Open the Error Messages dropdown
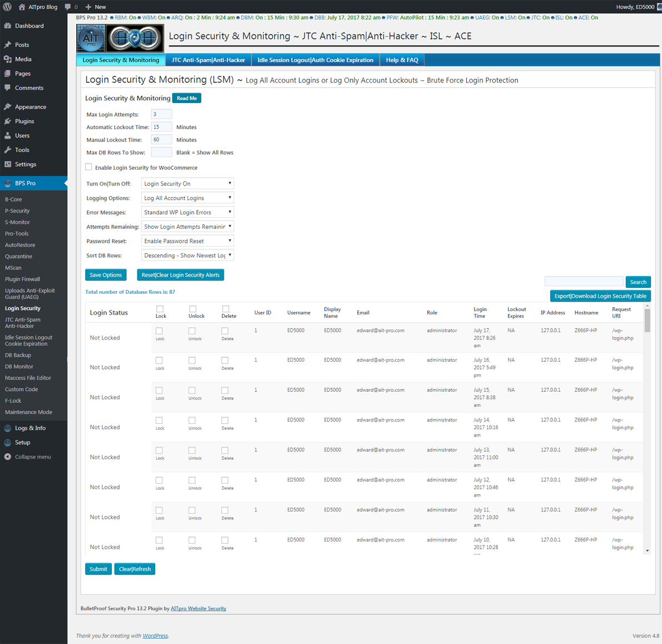 pos(187,213)
